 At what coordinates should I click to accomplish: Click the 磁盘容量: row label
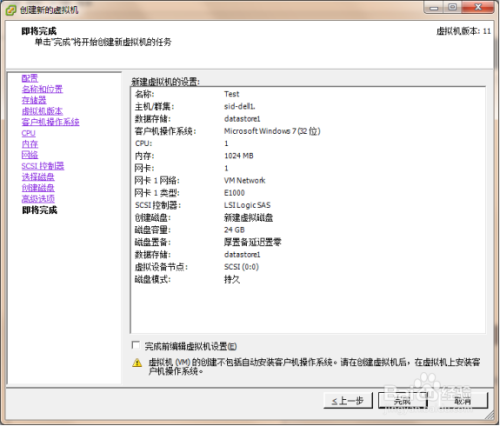click(153, 230)
